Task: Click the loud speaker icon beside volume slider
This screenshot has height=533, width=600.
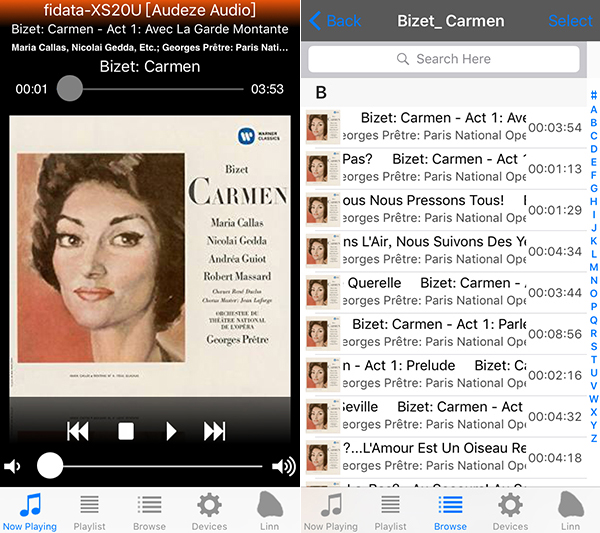Action: pyautogui.click(x=284, y=466)
